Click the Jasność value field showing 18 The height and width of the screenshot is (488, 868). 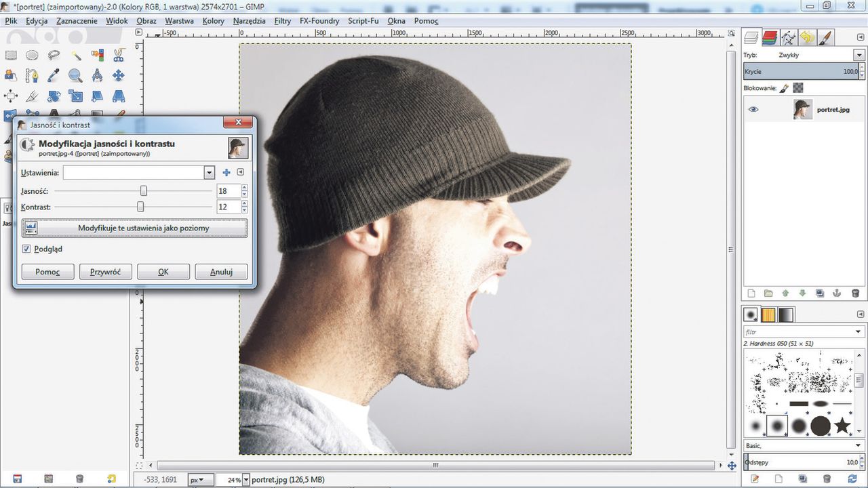pyautogui.click(x=229, y=191)
